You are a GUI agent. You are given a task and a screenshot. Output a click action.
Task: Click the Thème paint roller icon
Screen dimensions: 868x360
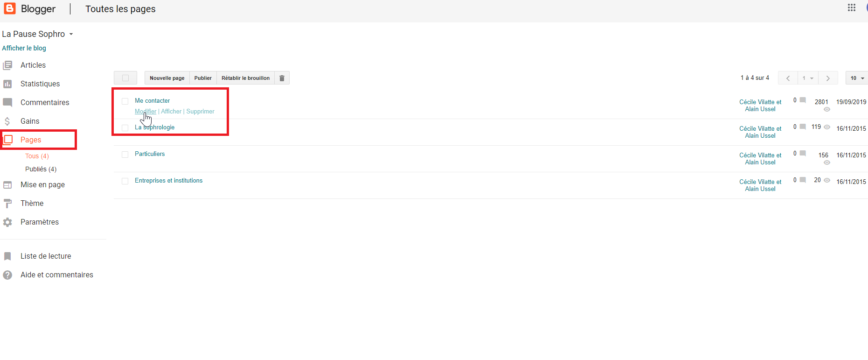7,204
